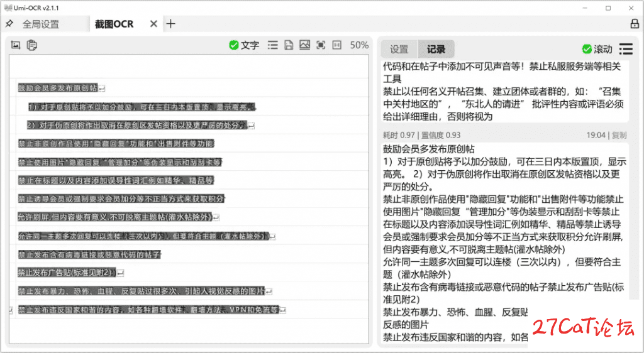Click the screenshot capture icon

point(16,45)
